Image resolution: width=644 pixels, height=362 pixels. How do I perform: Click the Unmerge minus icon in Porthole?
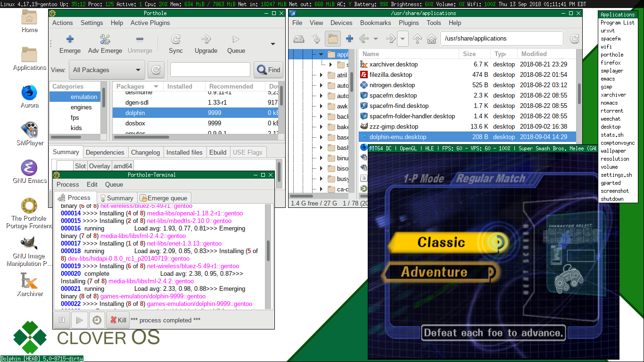click(140, 39)
